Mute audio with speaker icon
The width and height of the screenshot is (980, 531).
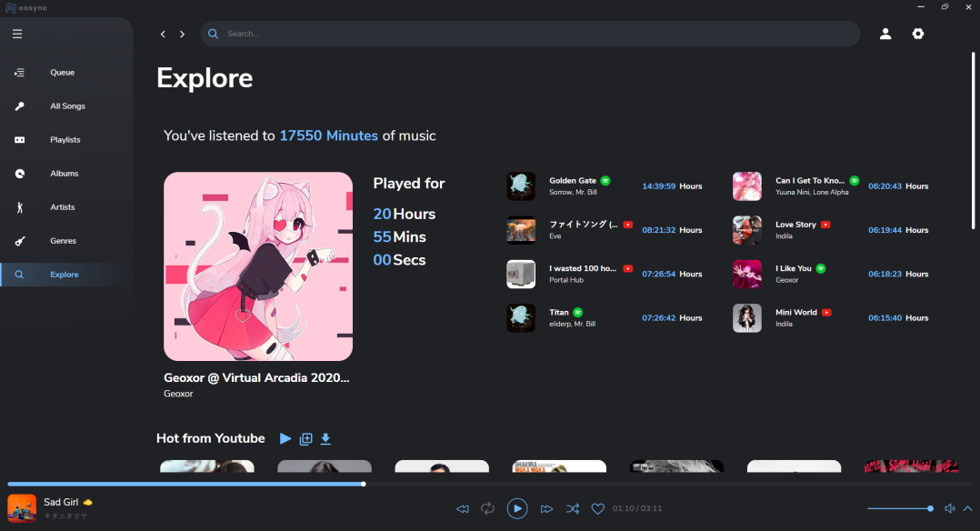[x=950, y=508]
